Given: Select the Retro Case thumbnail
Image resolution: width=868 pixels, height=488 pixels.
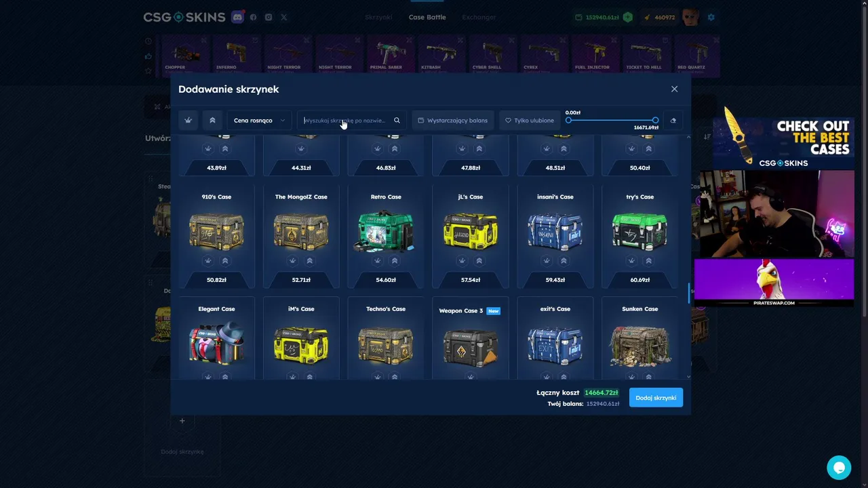Looking at the screenshot, I should (x=384, y=230).
